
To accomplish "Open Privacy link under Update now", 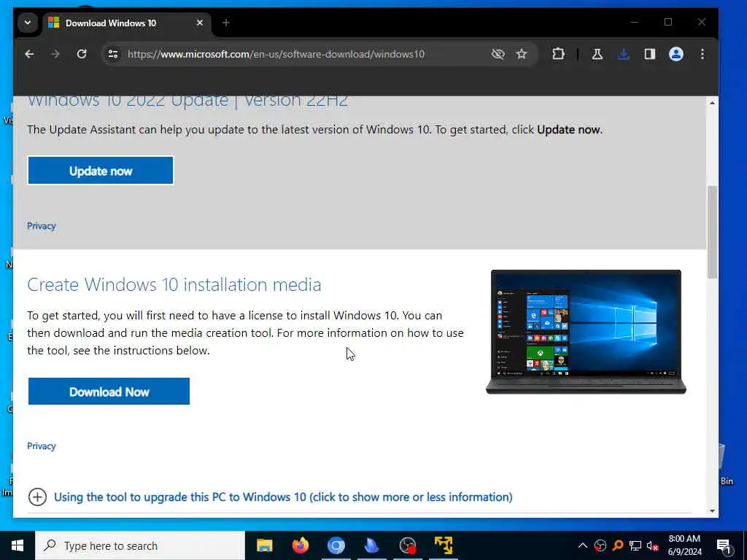I will pyautogui.click(x=42, y=226).
